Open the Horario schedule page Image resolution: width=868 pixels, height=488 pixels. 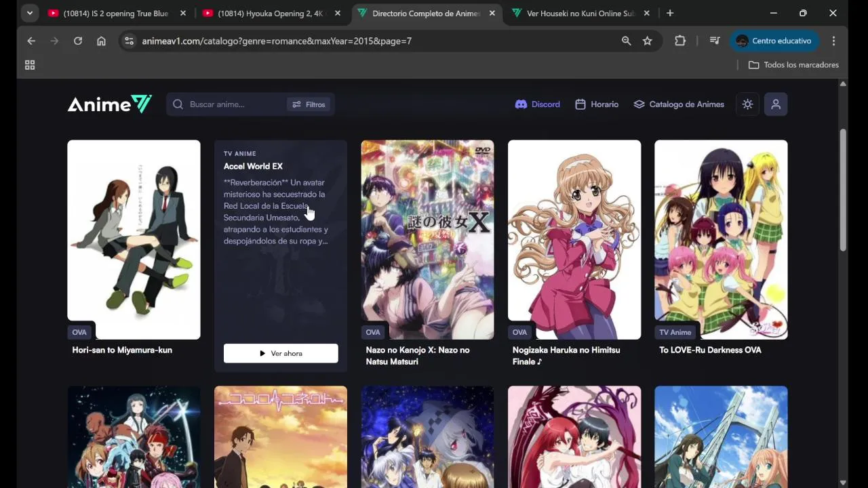click(597, 104)
